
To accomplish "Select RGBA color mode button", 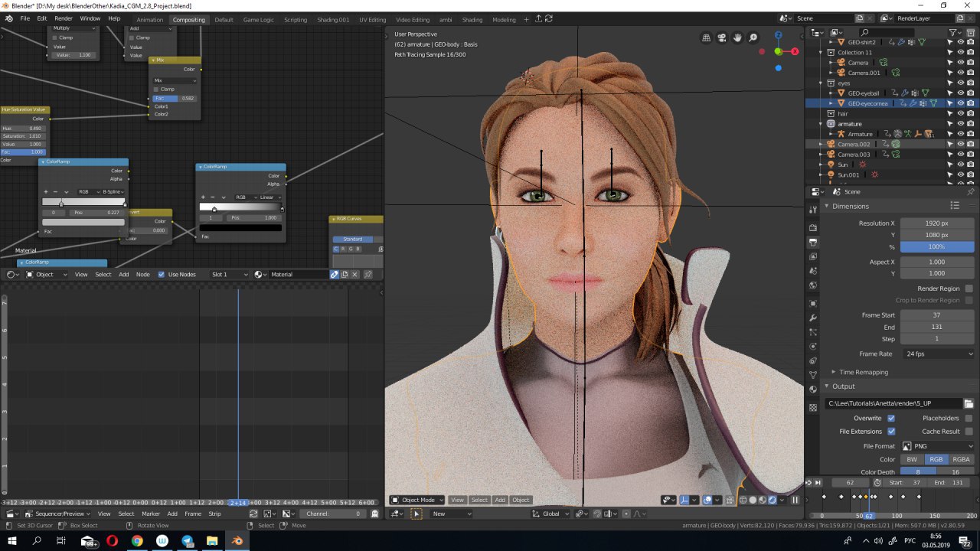I will click(x=962, y=459).
